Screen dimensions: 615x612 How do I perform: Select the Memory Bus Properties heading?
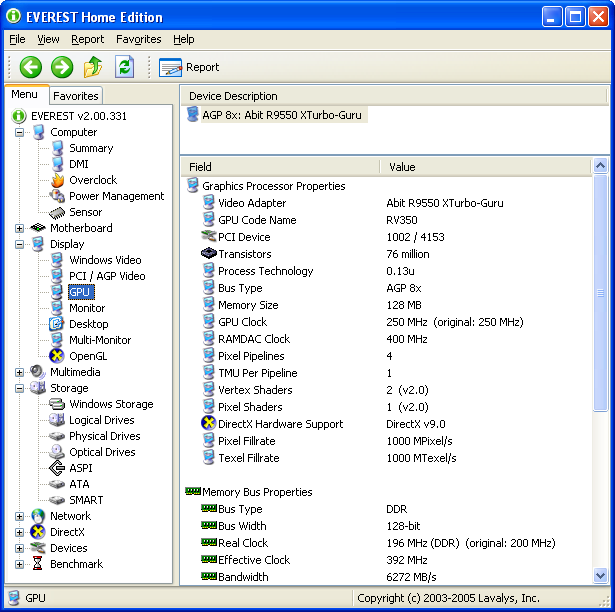(257, 492)
